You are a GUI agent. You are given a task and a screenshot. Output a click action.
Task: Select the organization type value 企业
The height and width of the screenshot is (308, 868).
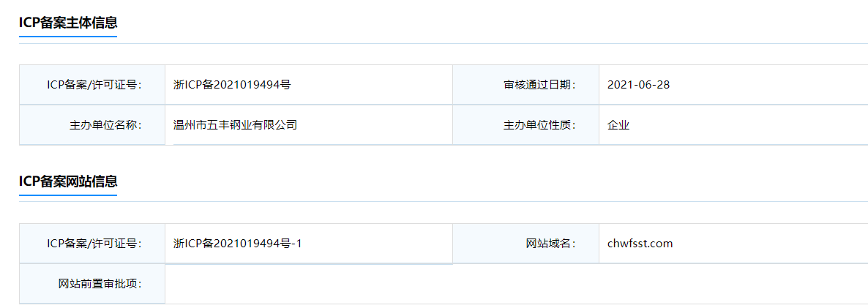pos(618,125)
